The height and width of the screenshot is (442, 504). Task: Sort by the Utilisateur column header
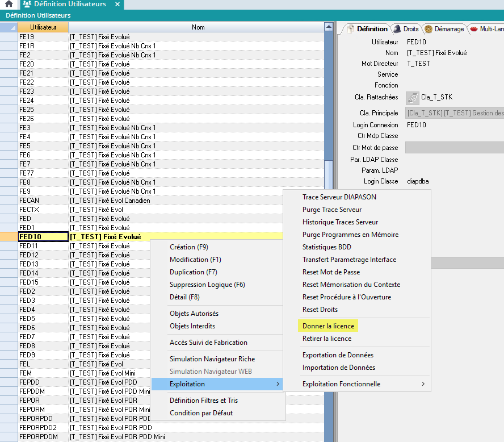(43, 27)
